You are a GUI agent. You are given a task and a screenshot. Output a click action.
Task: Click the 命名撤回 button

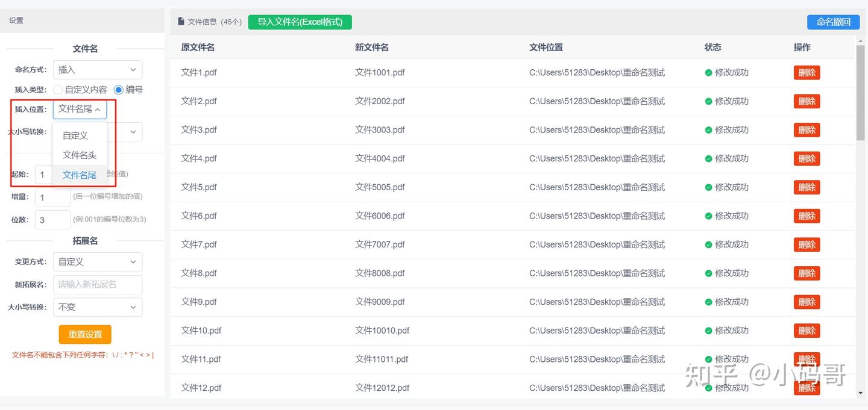(833, 22)
